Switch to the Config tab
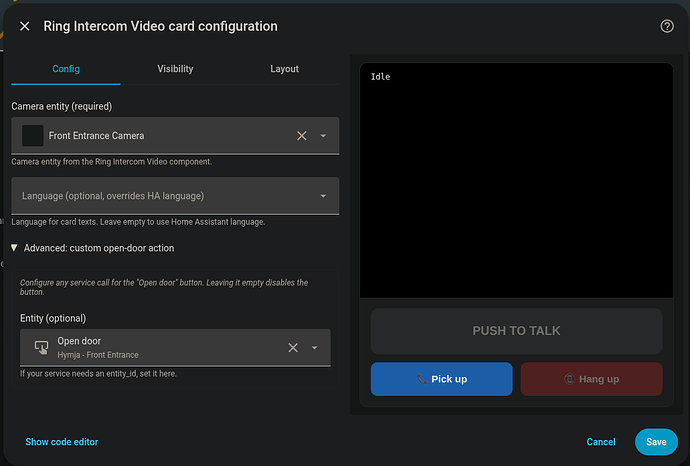 (66, 69)
